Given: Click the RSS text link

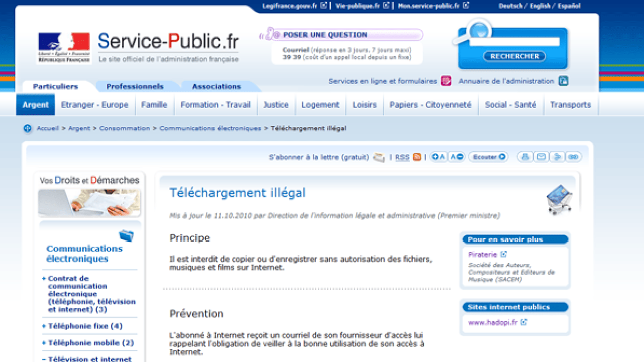Looking at the screenshot, I should pyautogui.click(x=402, y=157).
